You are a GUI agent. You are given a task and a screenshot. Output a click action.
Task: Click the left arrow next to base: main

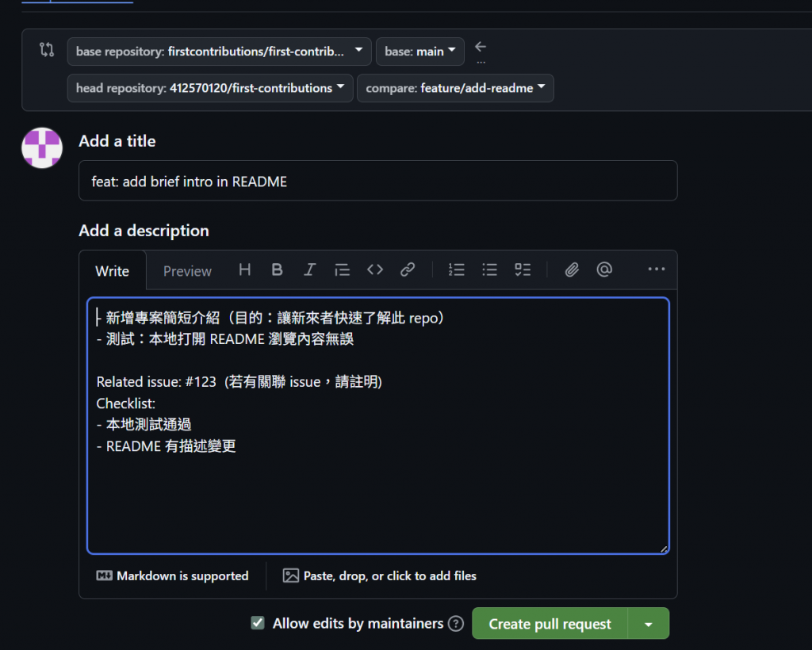pos(481,47)
